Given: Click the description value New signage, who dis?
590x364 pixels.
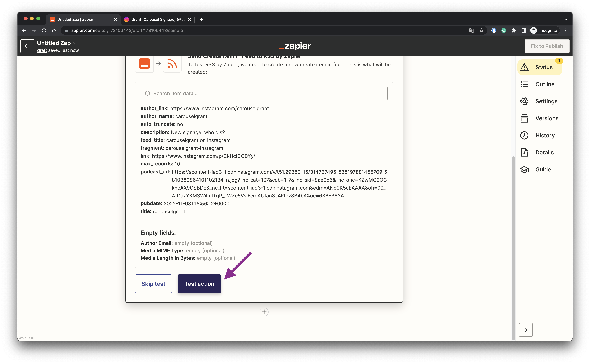Looking at the screenshot, I should click(198, 132).
